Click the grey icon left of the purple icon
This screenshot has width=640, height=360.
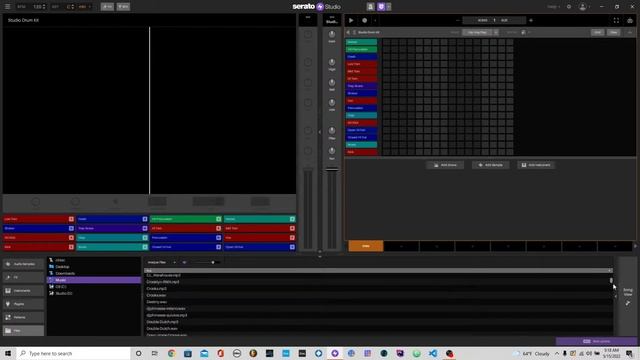click(x=371, y=7)
